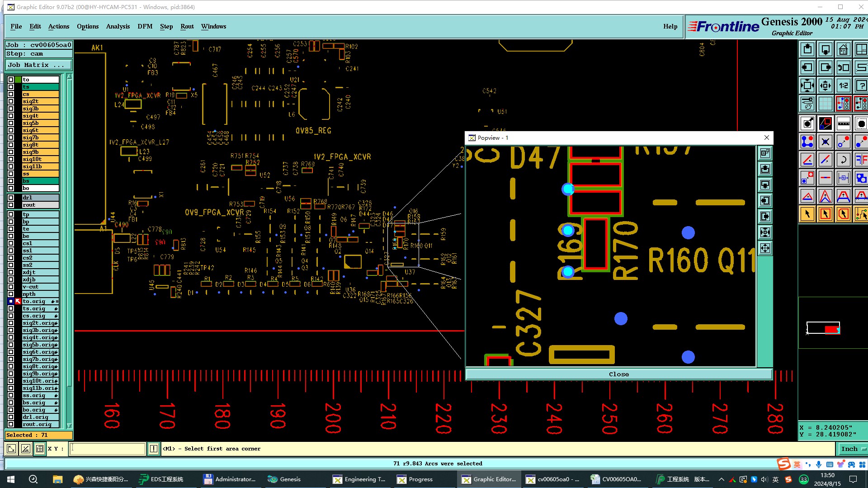Click pan right icon in Popview window
868x488 pixels.
(x=765, y=217)
